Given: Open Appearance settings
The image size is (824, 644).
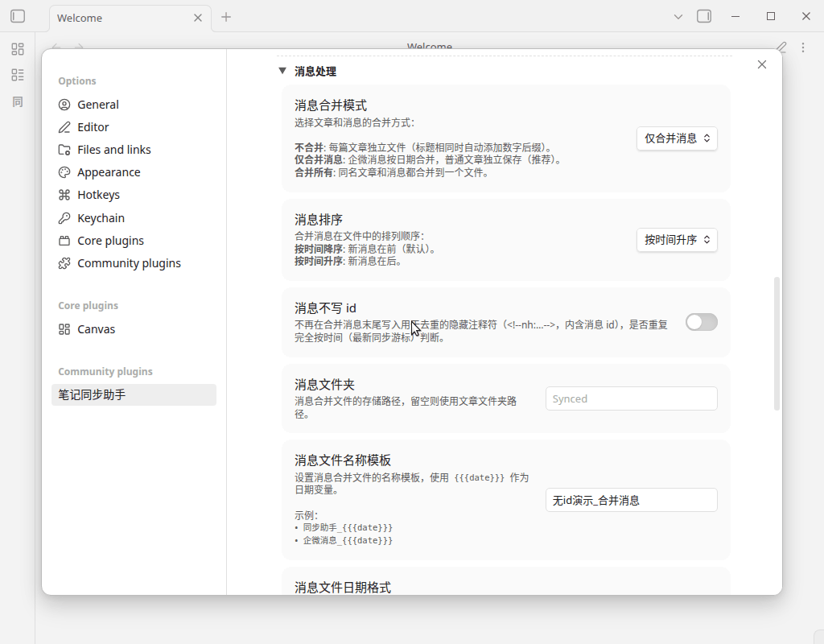Looking at the screenshot, I should (134, 172).
